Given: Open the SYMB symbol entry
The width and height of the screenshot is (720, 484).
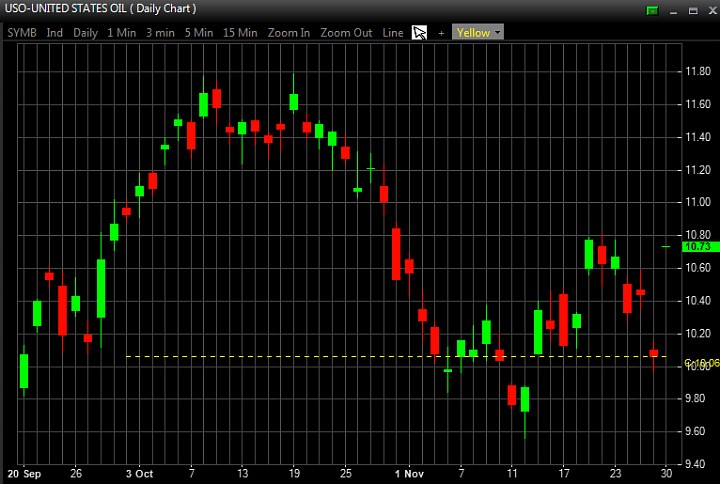Looking at the screenshot, I should 22,33.
